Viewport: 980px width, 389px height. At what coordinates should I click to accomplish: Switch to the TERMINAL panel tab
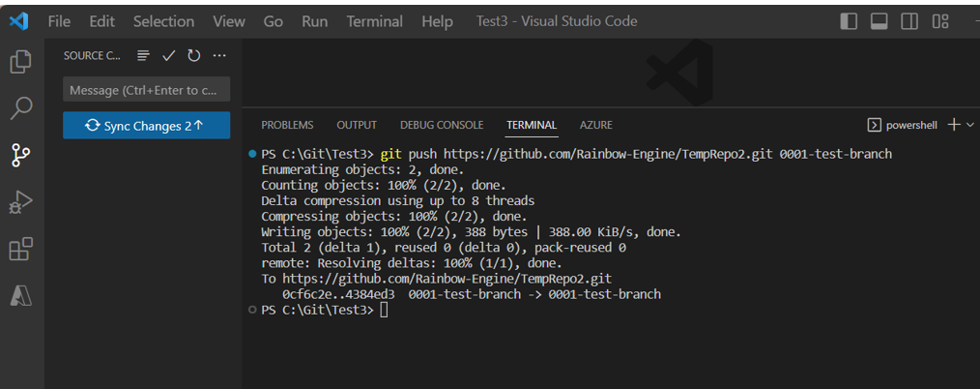click(532, 125)
